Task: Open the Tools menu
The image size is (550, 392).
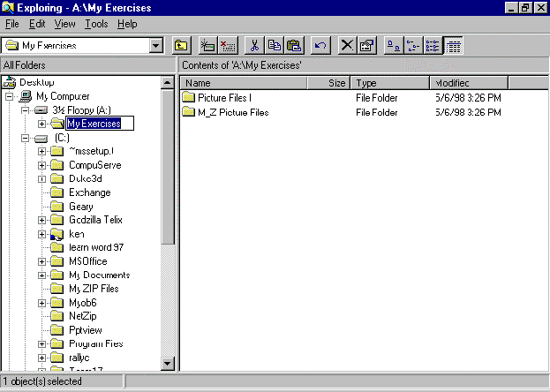Action: tap(97, 24)
